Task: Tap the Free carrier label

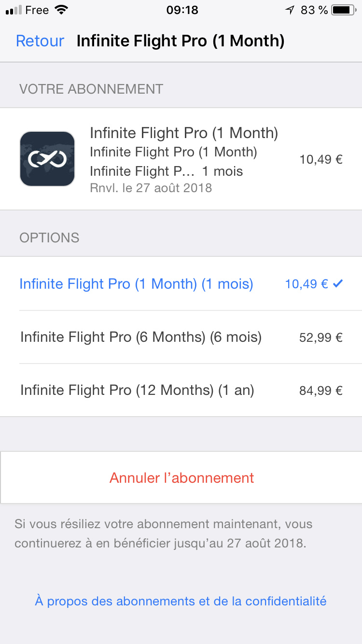Action: point(37,10)
